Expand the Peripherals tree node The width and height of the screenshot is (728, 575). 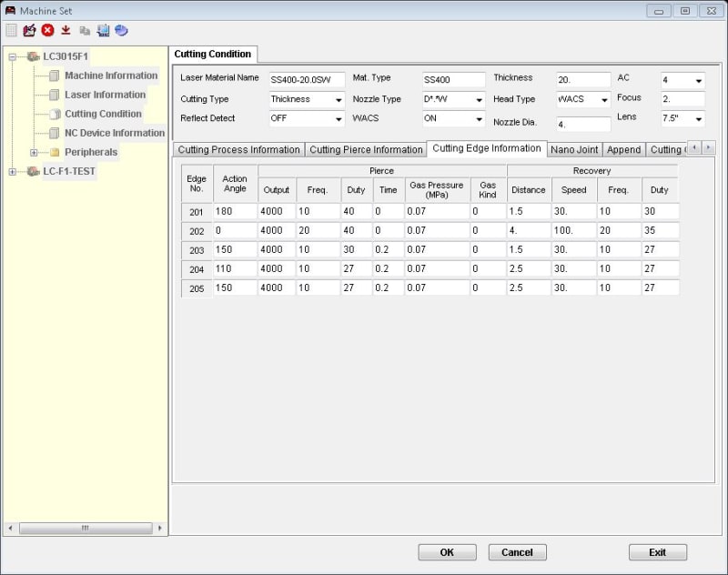34,152
